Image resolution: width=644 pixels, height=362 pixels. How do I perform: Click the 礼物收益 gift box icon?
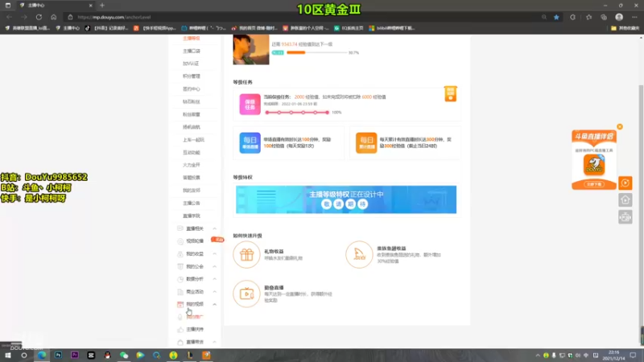click(246, 254)
